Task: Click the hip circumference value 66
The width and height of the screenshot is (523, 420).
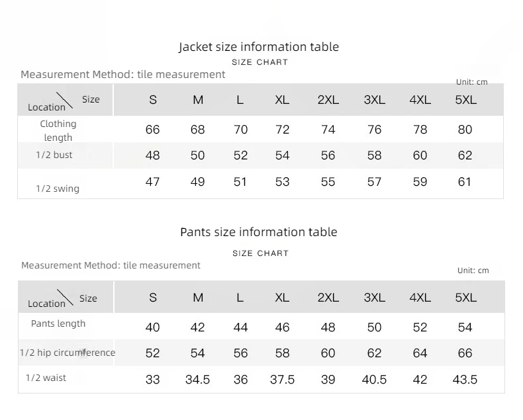Action: (465, 353)
